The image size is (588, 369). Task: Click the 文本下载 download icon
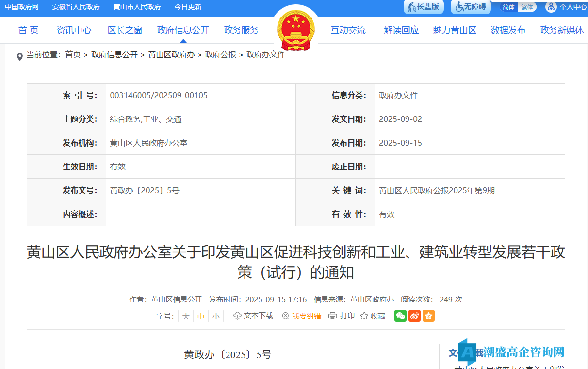[236, 316]
